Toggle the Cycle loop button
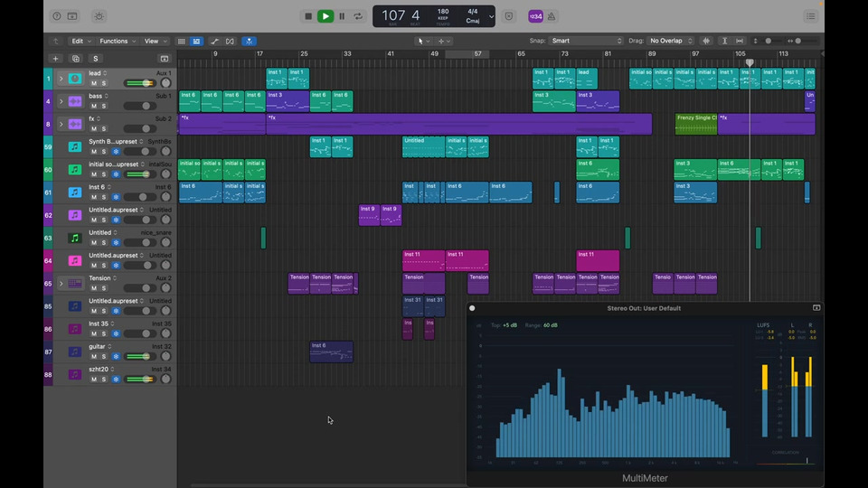 coord(358,16)
